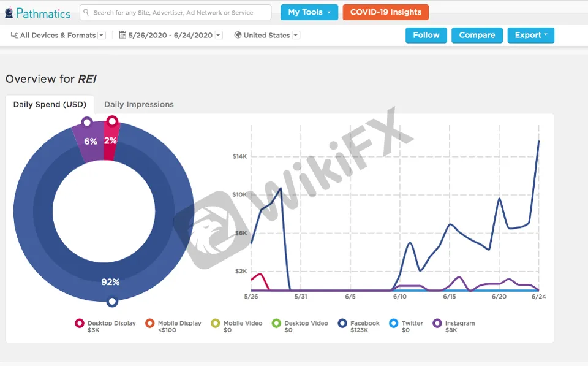Click the All Devices & Formats label
The width and height of the screenshot is (588, 366).
(x=58, y=36)
